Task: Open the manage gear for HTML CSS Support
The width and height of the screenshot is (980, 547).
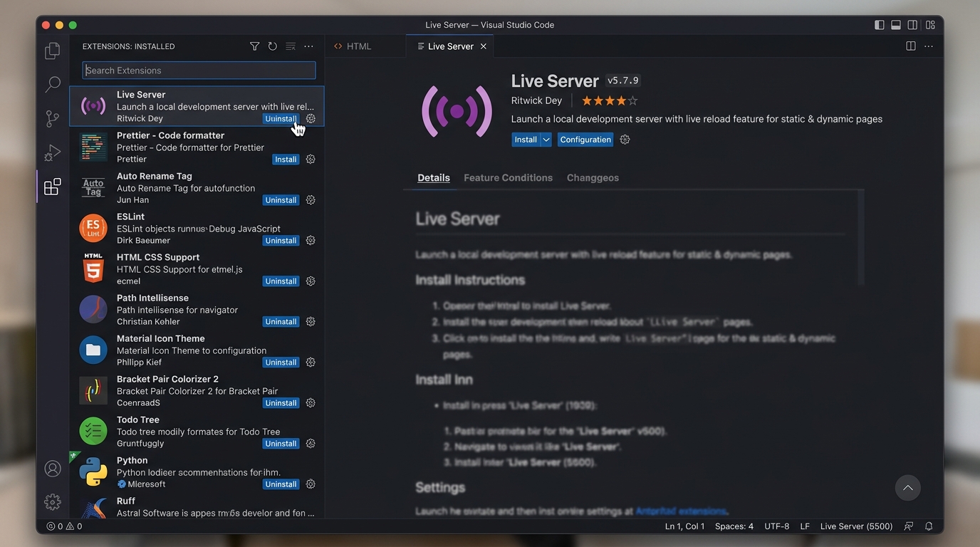Action: point(311,281)
